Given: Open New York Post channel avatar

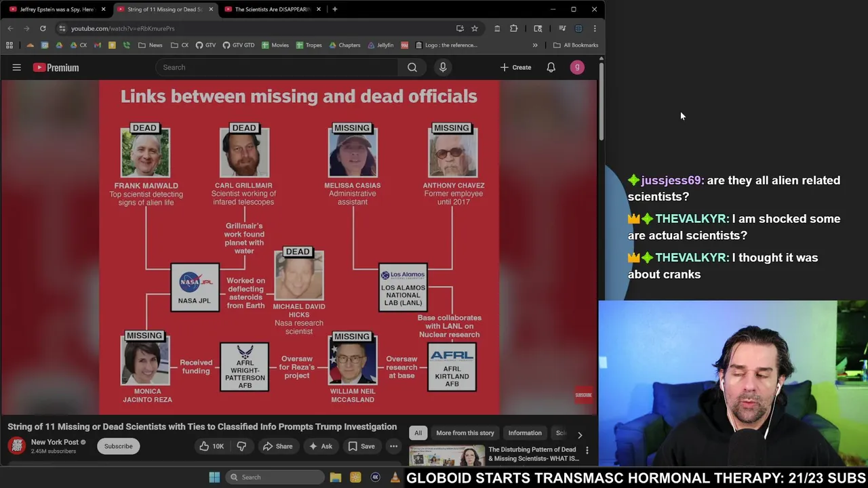Looking at the screenshot, I should pyautogui.click(x=17, y=445).
